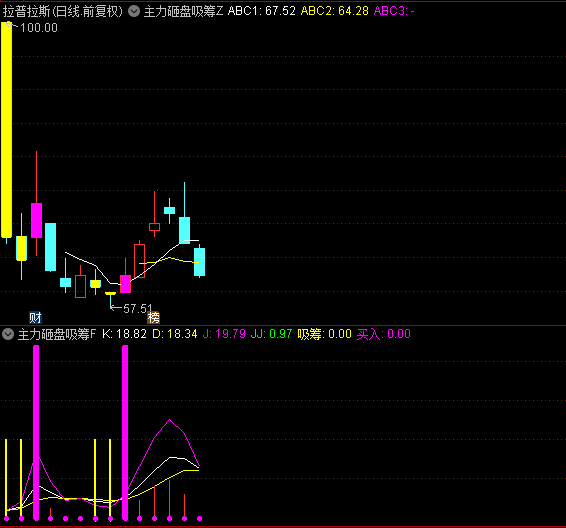Click the blue 财 marker icon
Viewport: 566px width, 528px height.
coord(35,318)
